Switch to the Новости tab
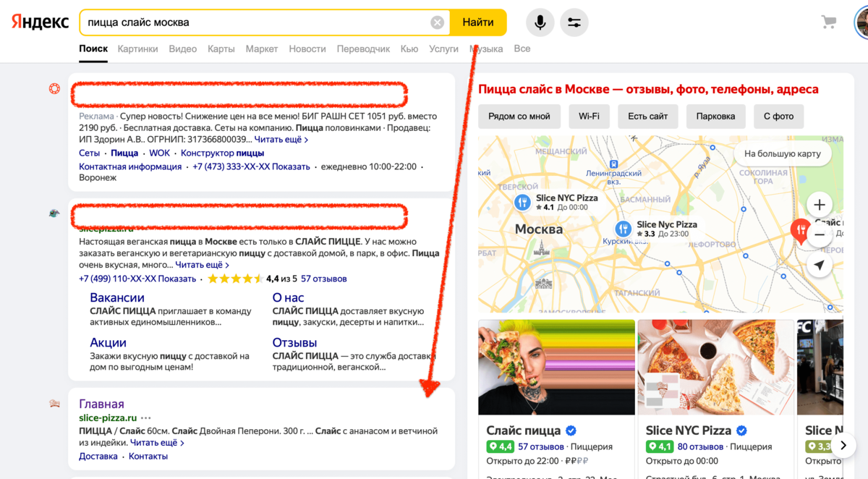 point(307,49)
